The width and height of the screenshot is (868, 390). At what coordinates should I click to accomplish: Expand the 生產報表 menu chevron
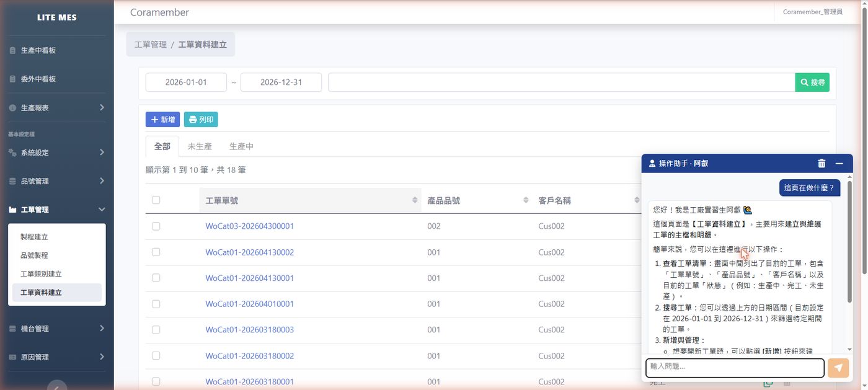click(x=102, y=107)
